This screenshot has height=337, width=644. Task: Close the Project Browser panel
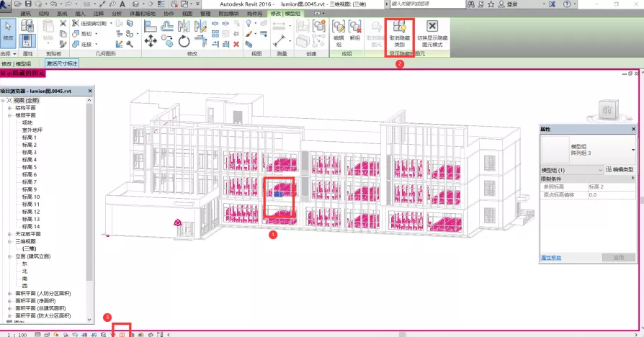(x=89, y=91)
